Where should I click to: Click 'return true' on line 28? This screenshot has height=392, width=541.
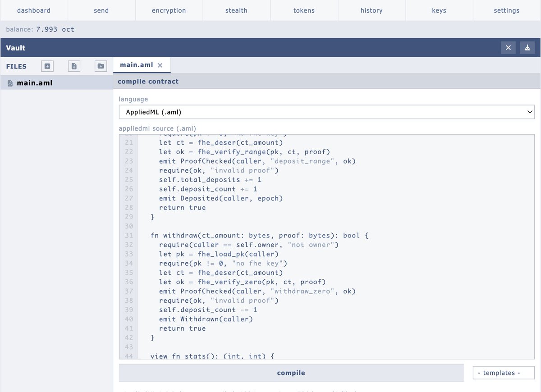click(183, 208)
